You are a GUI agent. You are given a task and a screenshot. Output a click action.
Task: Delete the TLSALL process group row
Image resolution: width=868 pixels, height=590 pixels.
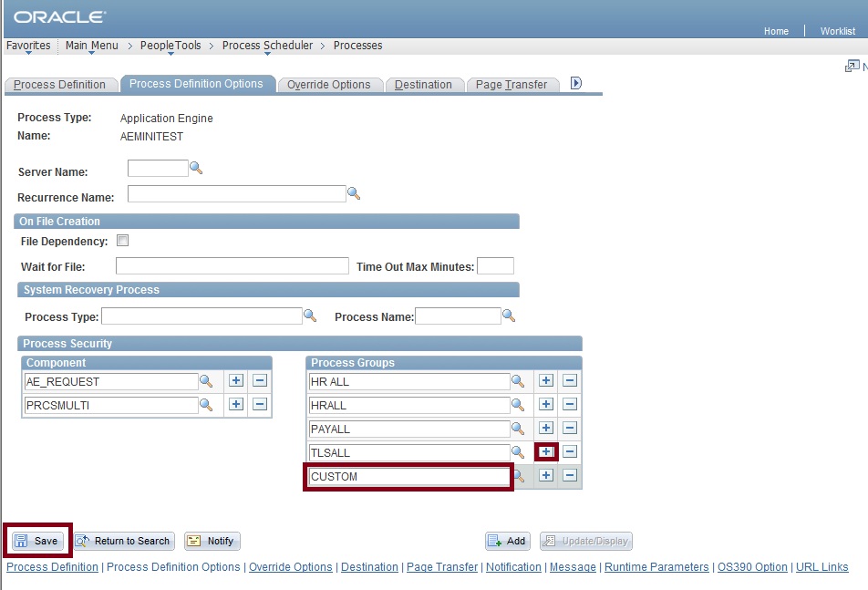click(x=570, y=451)
